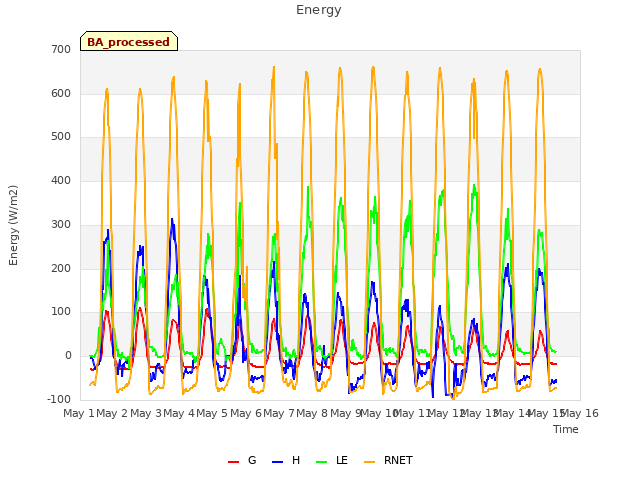Toggle the G series legend entry
Viewport: 640px width, 480px height.
coord(242,460)
